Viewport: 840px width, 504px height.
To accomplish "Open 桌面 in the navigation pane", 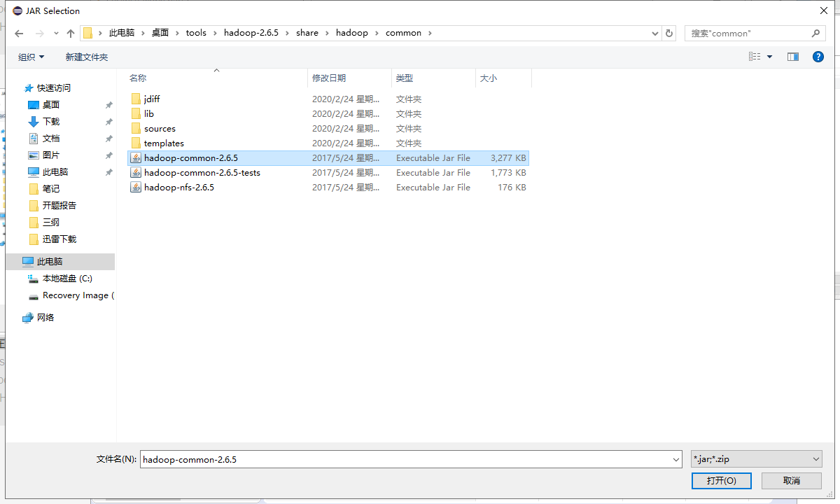I will pyautogui.click(x=51, y=104).
